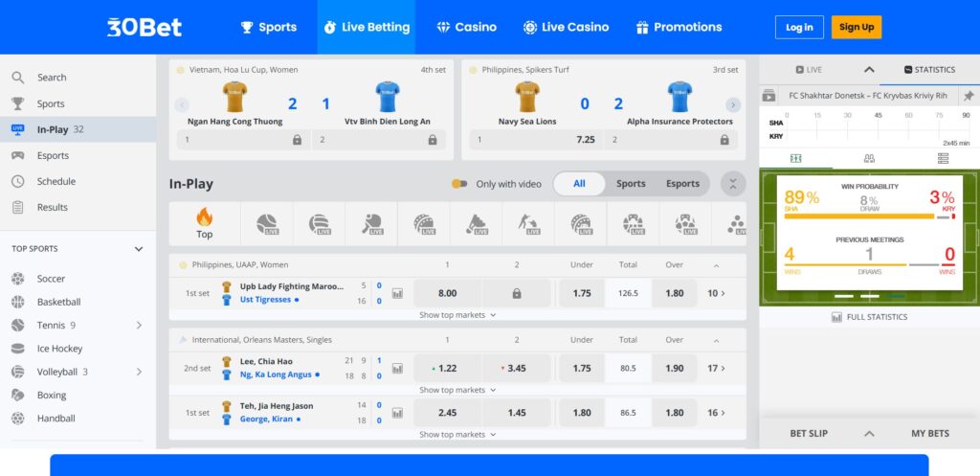Viewport: 980px width, 476px height.
Task: Select odds 8.00 for Upb Lady Fighting Maroons
Action: pyautogui.click(x=447, y=293)
